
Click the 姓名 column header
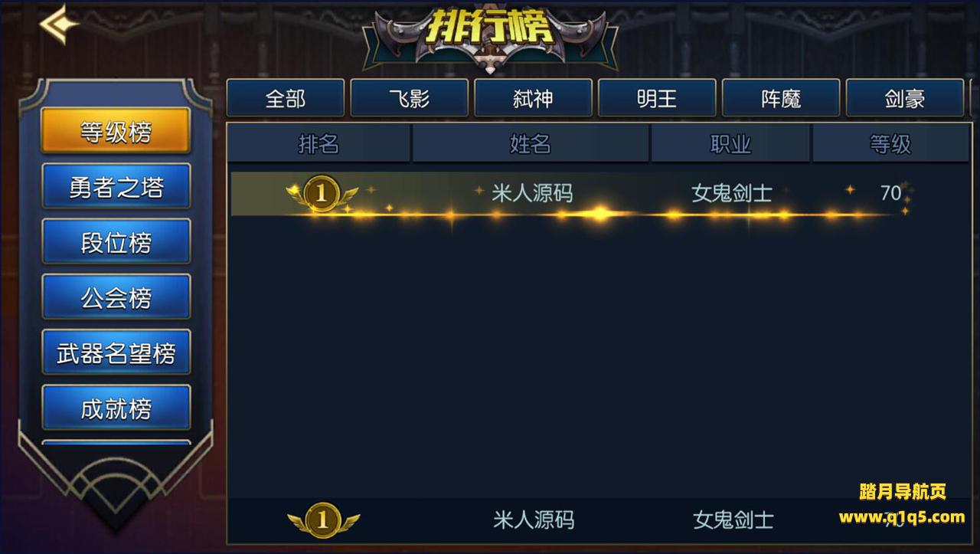point(531,143)
